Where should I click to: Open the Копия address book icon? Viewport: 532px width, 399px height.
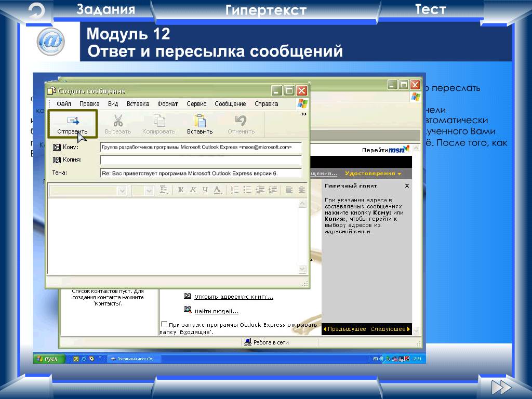click(x=57, y=160)
